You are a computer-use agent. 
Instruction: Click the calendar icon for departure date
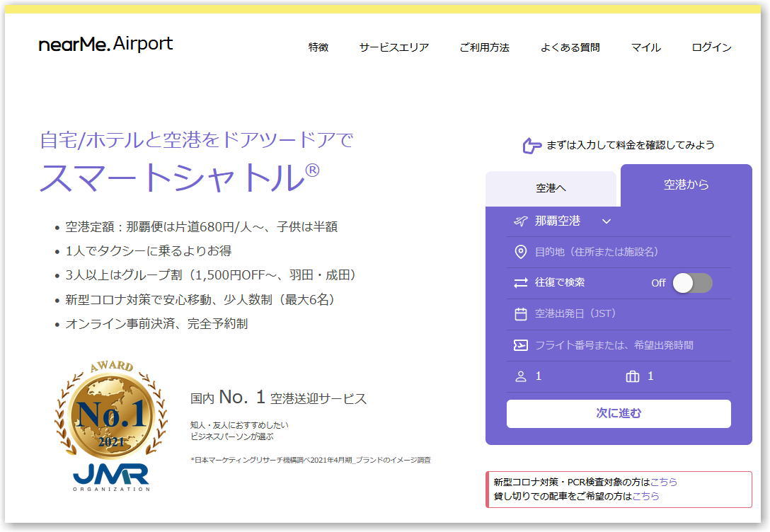(x=521, y=313)
